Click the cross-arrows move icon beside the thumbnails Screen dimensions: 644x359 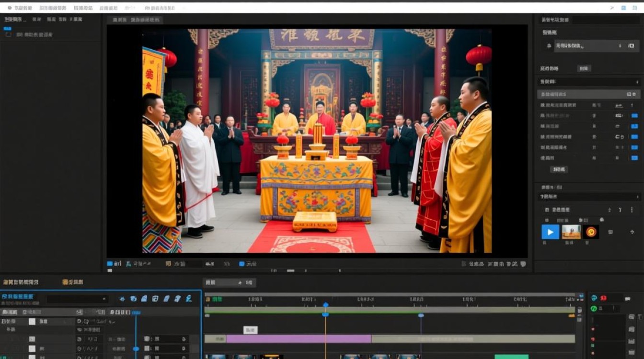pyautogui.click(x=632, y=232)
